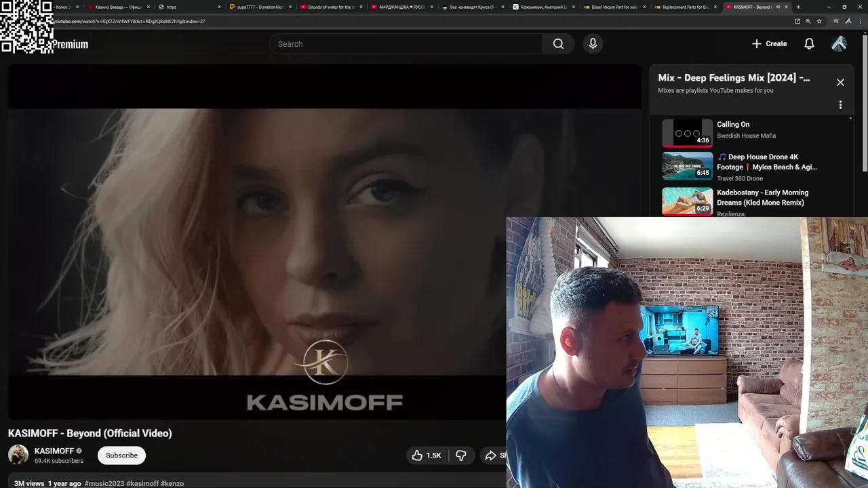
Task: Like the video with thumbs up
Action: [x=427, y=455]
